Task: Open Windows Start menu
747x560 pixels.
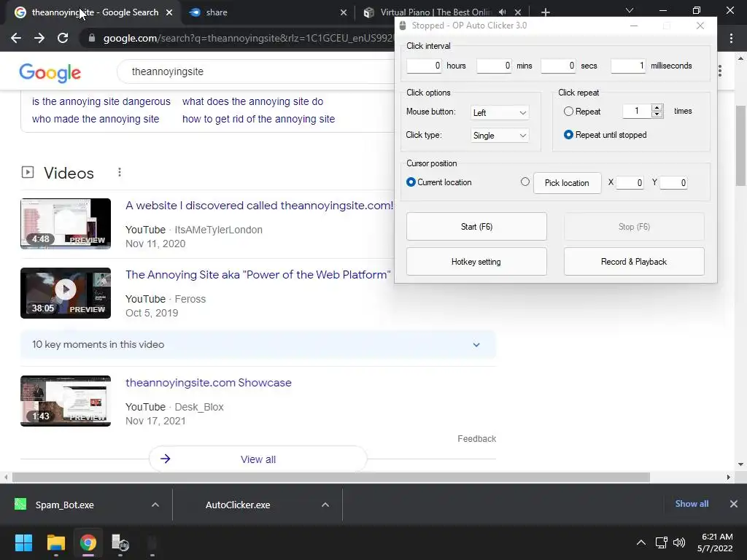Action: click(x=23, y=542)
